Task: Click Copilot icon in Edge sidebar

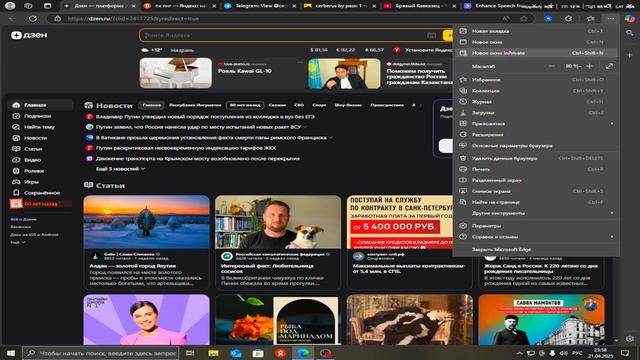Action: coord(630,19)
